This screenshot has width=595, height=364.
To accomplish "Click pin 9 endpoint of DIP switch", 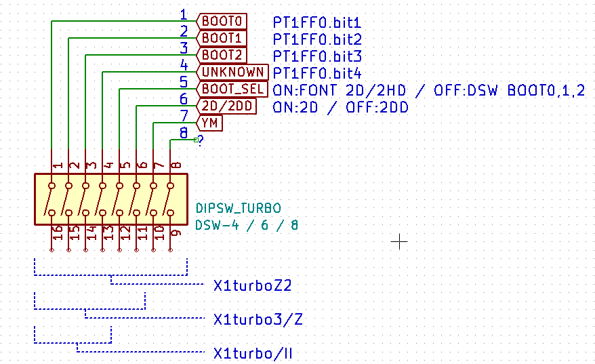I will point(170,249).
